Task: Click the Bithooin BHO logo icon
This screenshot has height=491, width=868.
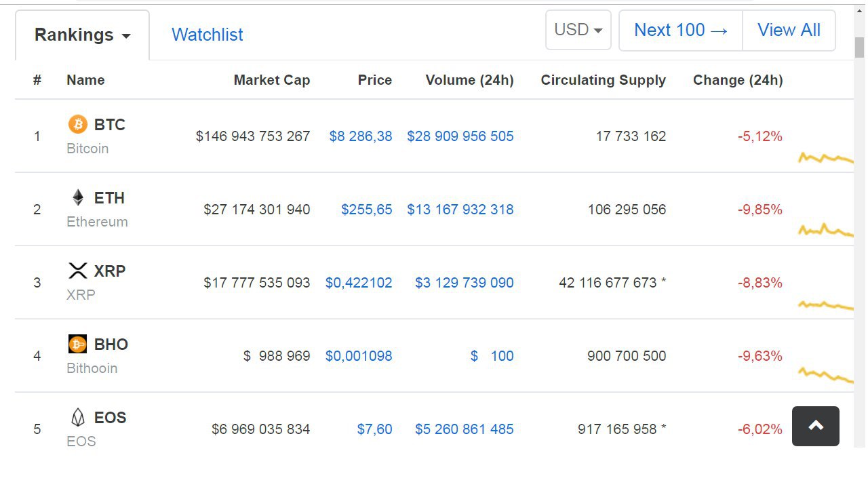Action: [x=78, y=344]
